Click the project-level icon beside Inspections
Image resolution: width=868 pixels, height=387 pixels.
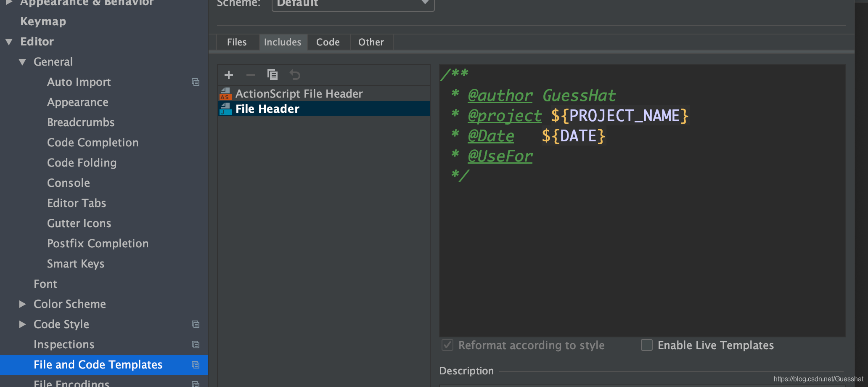pos(196,345)
